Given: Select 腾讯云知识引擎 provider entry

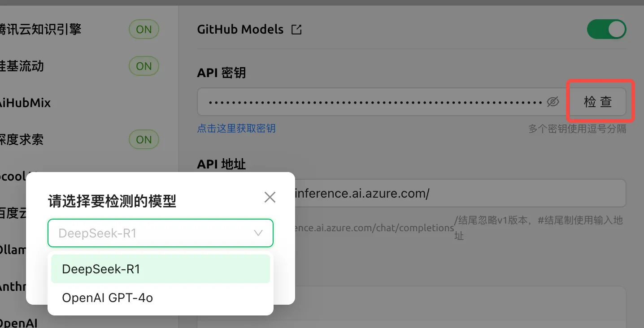Looking at the screenshot, I should (40, 30).
